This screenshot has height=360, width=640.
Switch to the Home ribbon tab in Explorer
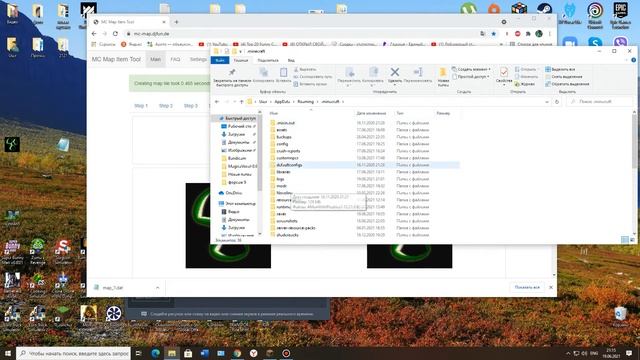click(x=241, y=60)
